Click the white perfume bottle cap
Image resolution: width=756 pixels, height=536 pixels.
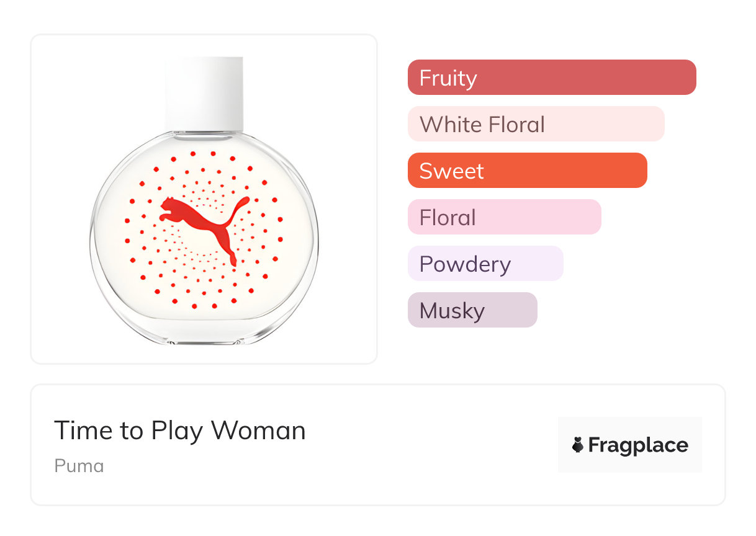(x=204, y=92)
